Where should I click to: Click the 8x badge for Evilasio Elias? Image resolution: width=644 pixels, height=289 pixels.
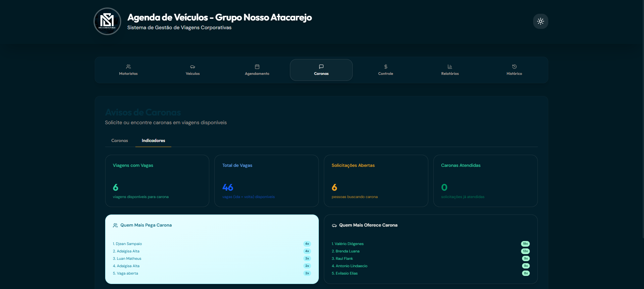[526, 273]
